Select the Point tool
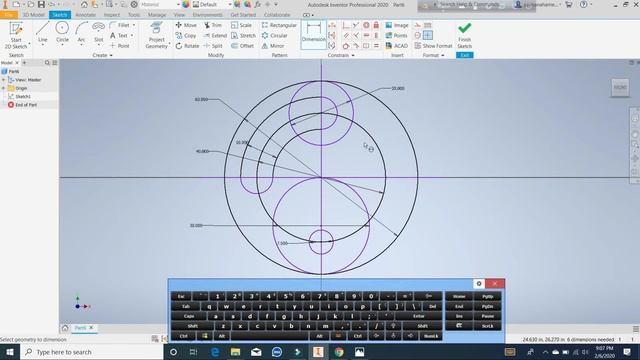 pos(120,46)
